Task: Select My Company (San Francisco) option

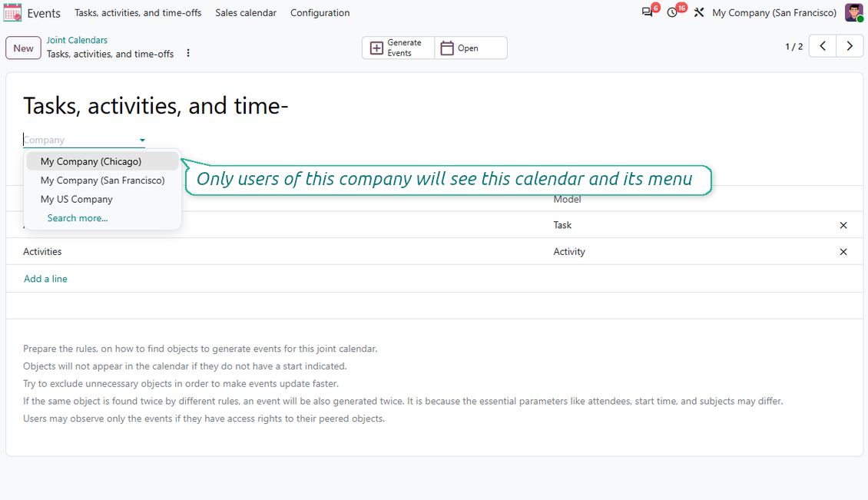Action: pyautogui.click(x=102, y=180)
